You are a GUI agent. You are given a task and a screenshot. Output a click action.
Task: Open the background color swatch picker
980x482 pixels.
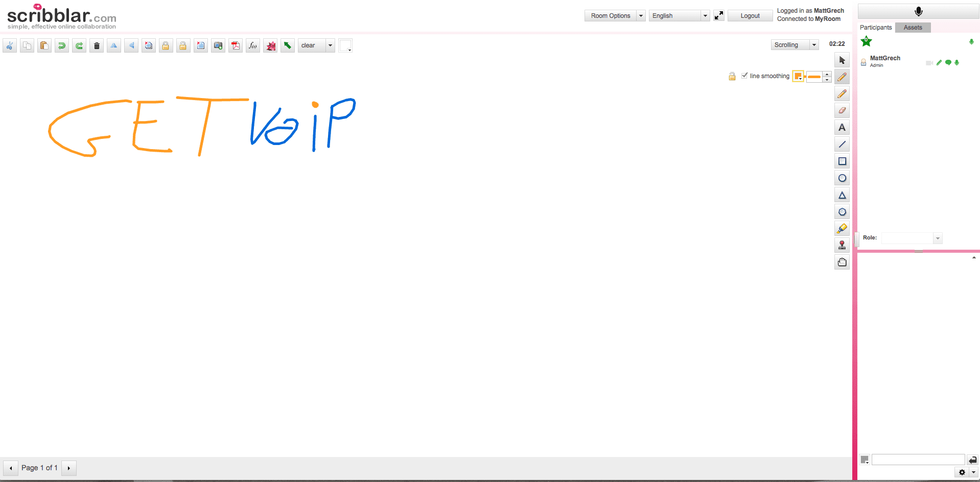pyautogui.click(x=345, y=45)
